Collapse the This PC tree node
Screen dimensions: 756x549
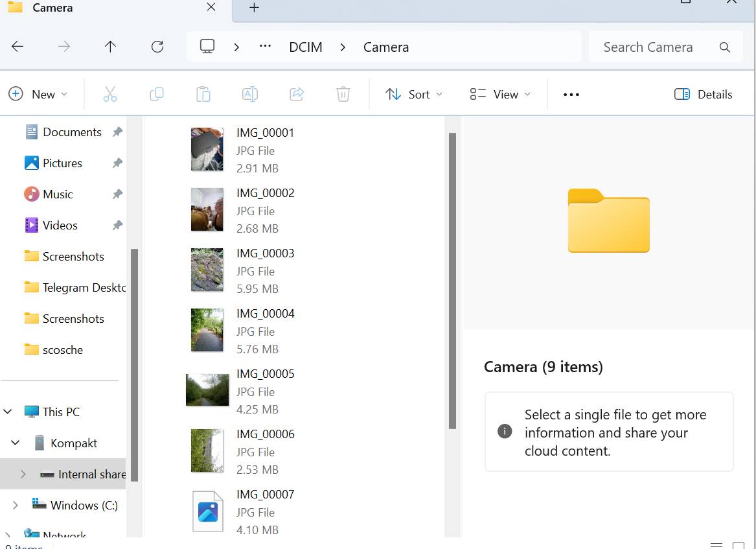point(8,412)
